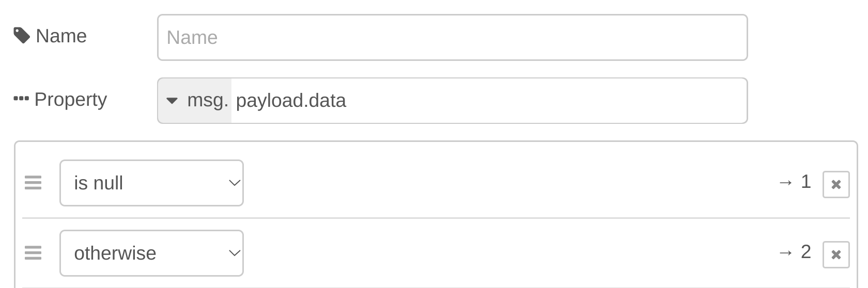Grab the drag handle of the 'otherwise' rule

pos(33,253)
